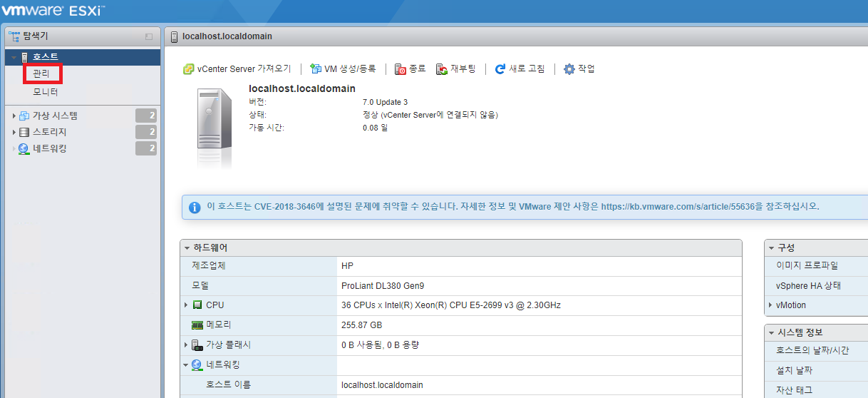
Task: Expand the 가상 시스템 tree node
Action: point(14,116)
